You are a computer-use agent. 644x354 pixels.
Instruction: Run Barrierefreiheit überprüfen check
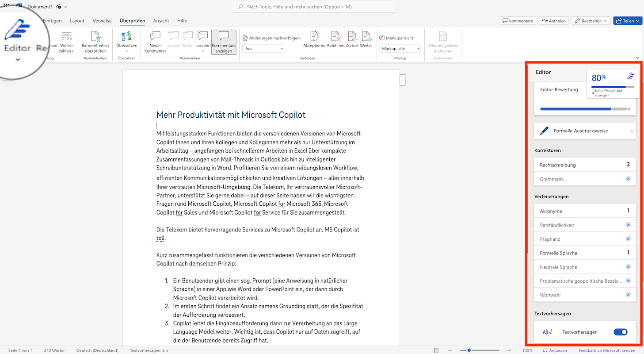coord(95,42)
